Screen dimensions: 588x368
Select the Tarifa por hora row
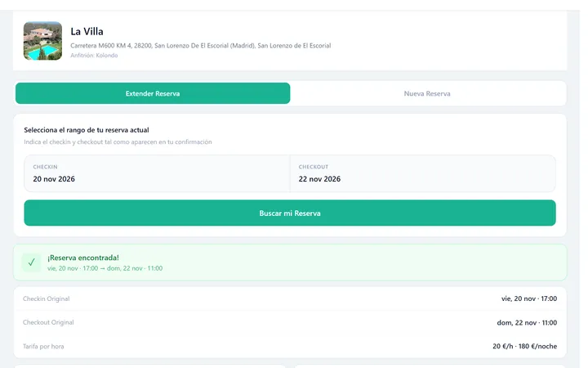290,346
